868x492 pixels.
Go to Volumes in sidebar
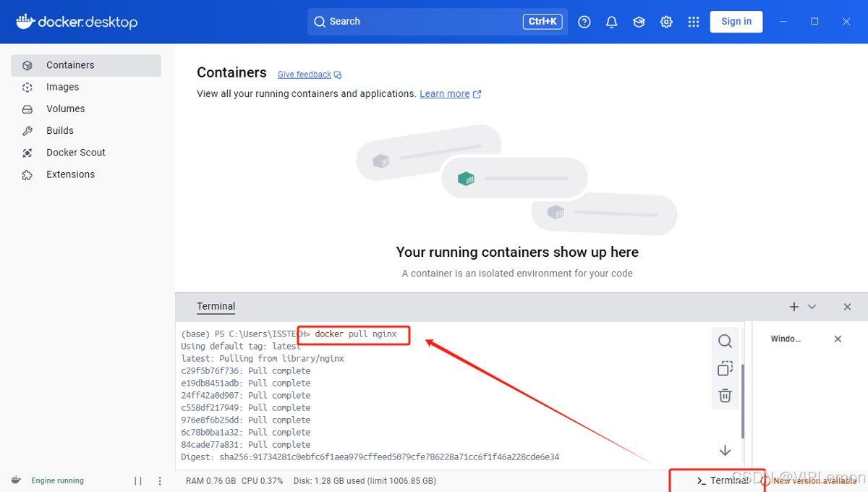click(x=86, y=109)
